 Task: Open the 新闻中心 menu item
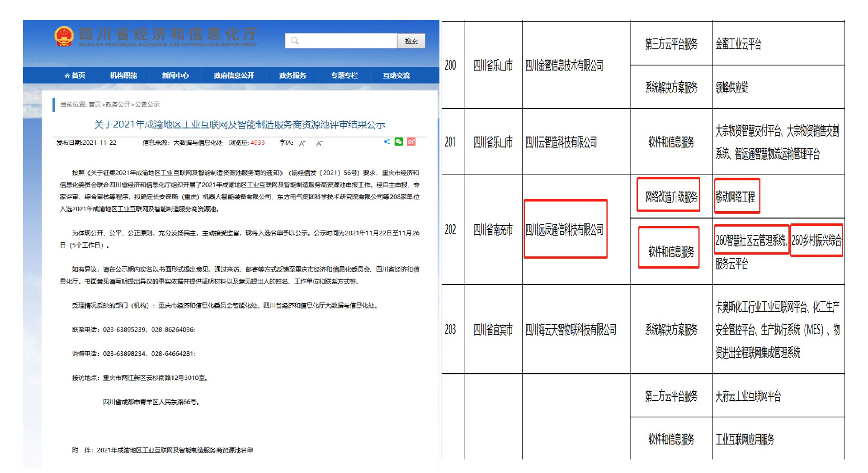[175, 76]
